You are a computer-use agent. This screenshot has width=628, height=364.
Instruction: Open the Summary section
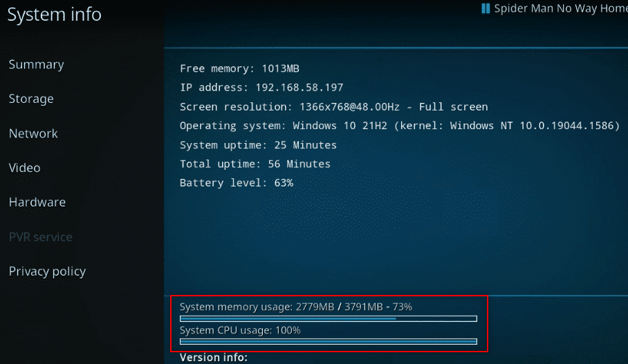coord(37,64)
